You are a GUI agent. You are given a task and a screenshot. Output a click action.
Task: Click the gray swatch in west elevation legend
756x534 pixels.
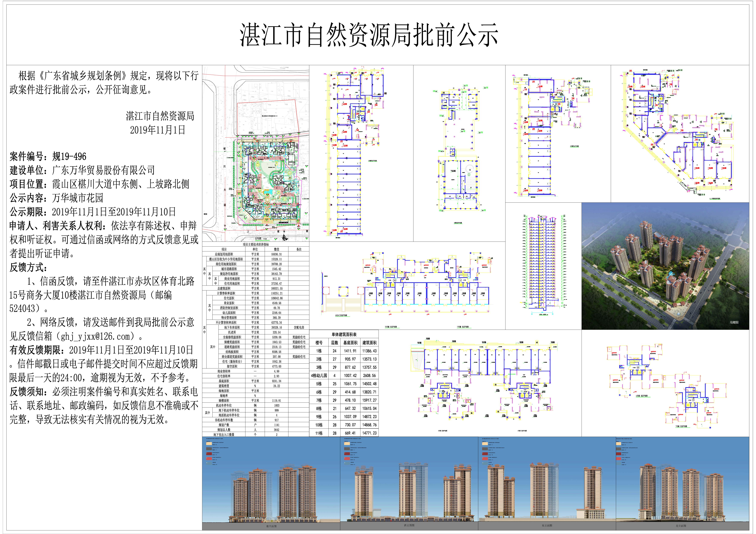347,448
